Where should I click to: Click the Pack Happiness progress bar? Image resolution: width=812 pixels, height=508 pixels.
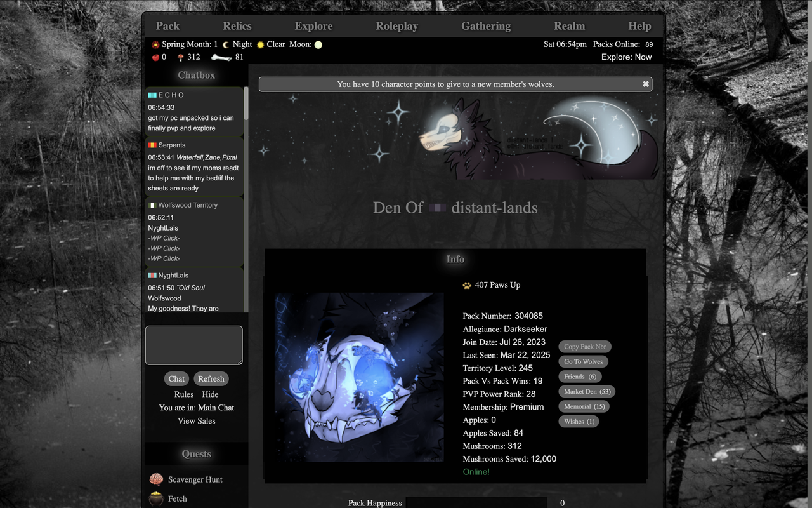click(x=476, y=502)
